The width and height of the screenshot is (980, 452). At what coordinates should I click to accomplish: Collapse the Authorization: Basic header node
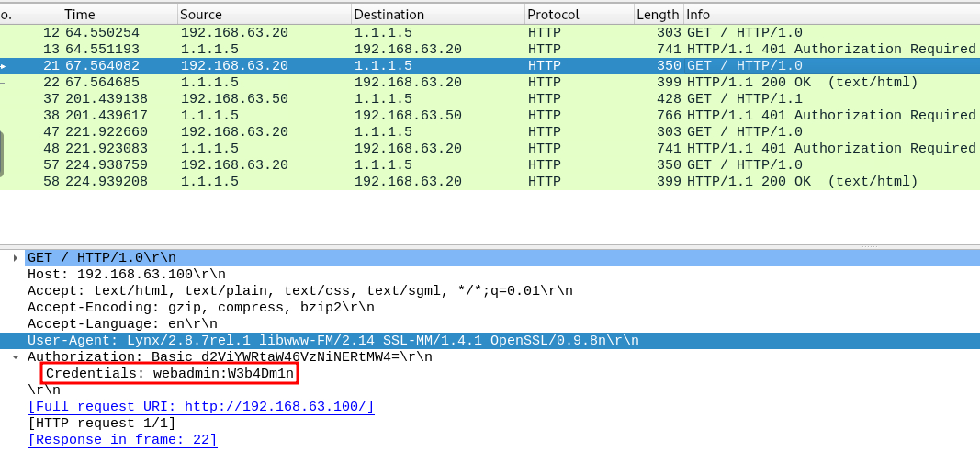click(x=15, y=357)
